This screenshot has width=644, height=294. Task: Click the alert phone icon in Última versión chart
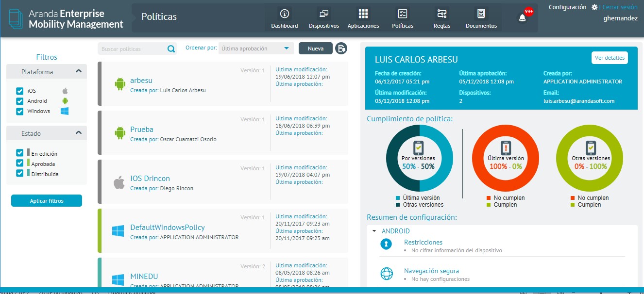pos(506,147)
